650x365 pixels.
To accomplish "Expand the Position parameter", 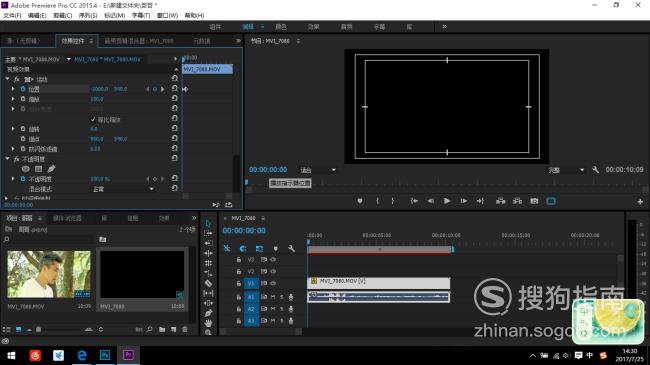I will pos(13,89).
